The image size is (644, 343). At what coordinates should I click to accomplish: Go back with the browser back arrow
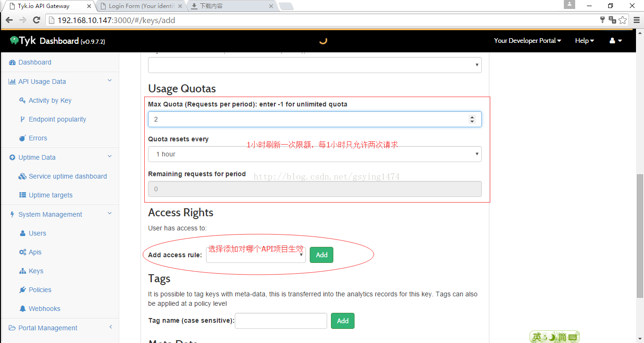pyautogui.click(x=9, y=20)
